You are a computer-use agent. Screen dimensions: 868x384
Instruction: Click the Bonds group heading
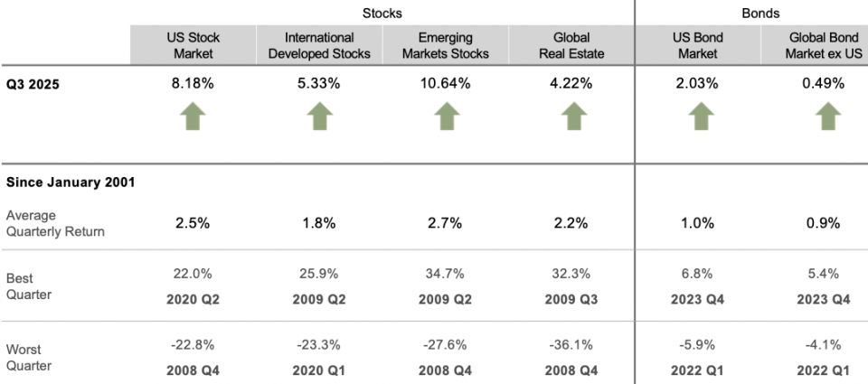(x=759, y=14)
